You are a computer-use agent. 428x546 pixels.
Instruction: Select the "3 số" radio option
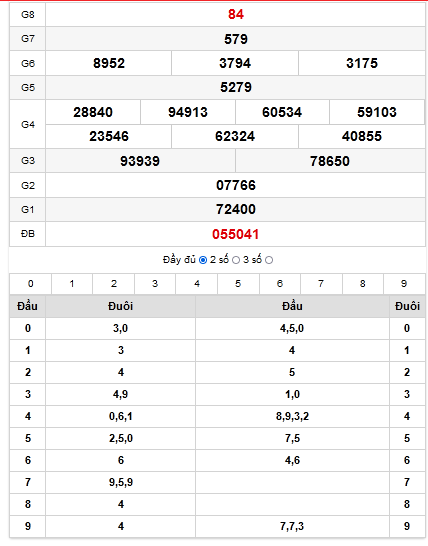click(x=269, y=260)
